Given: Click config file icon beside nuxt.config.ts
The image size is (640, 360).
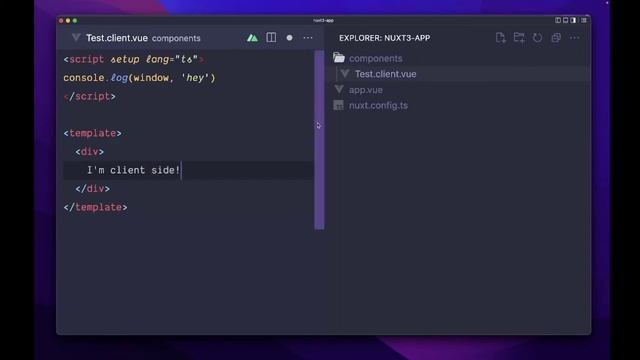Looking at the screenshot, I should click(338, 105).
